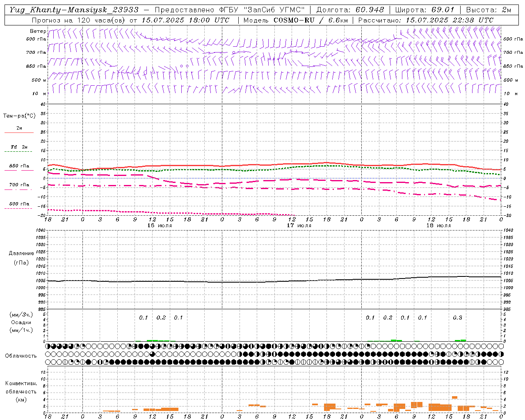Click the (км) unit under convective cloudiness
525x420 pixels.
point(21,399)
